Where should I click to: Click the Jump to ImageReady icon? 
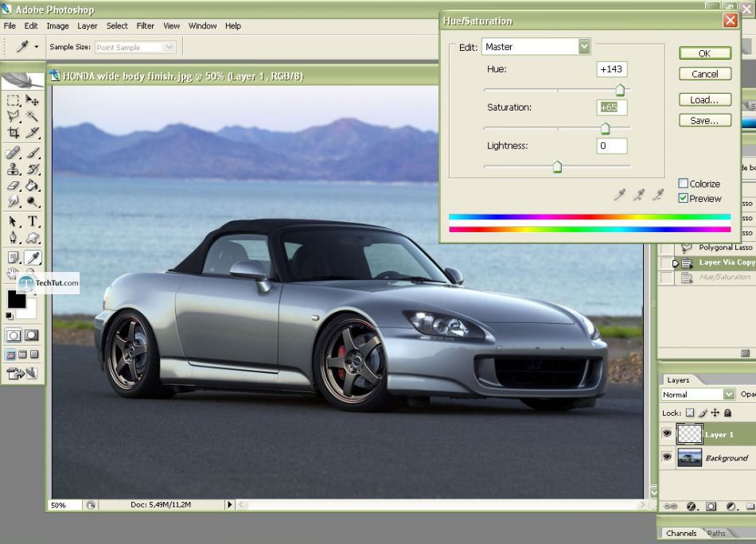point(21,373)
